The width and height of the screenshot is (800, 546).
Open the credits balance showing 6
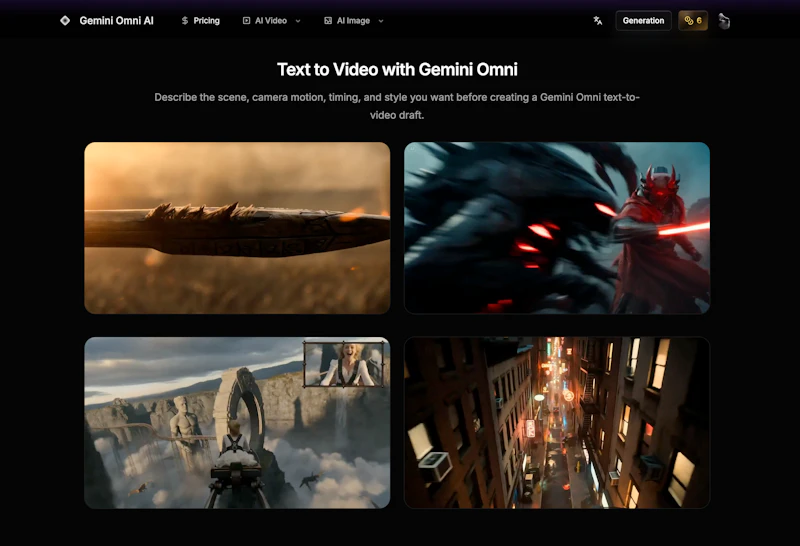[x=693, y=20]
